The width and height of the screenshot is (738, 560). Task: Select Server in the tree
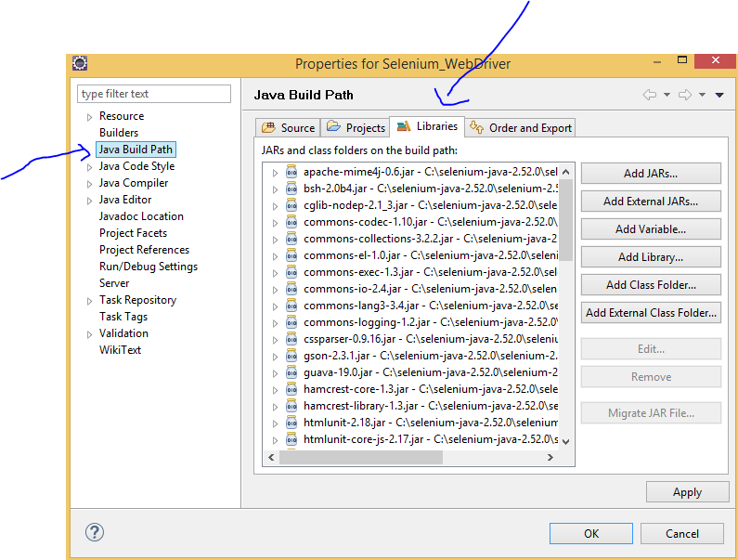tap(114, 283)
